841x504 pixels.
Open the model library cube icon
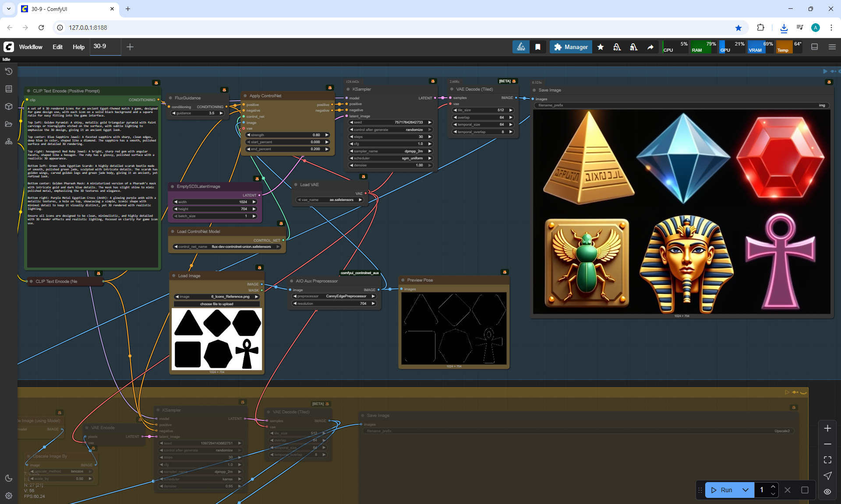click(8, 106)
